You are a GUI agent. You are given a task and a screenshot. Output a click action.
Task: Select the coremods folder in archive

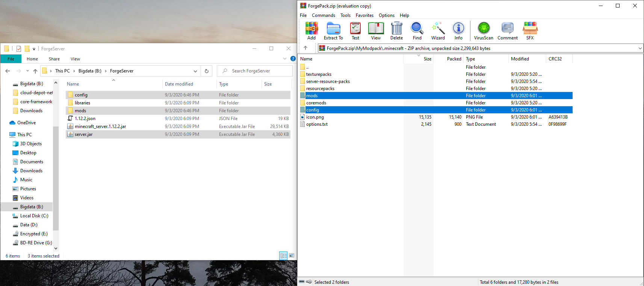pyautogui.click(x=316, y=103)
